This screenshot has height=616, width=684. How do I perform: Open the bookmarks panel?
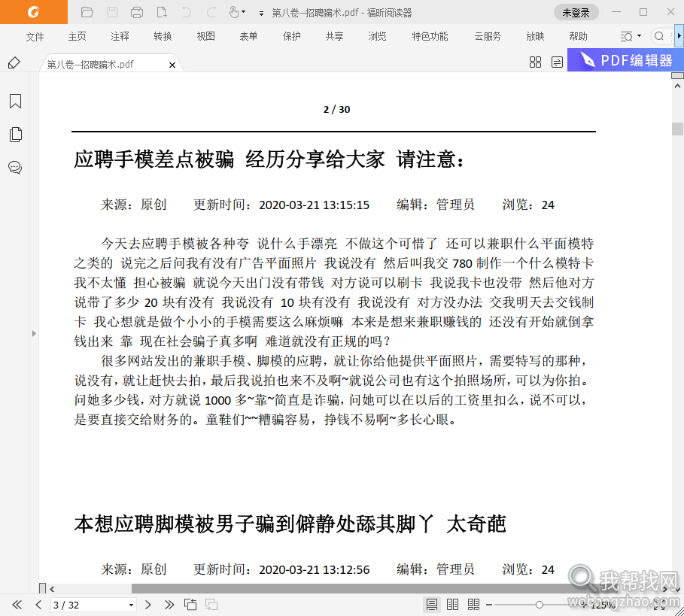click(x=15, y=101)
